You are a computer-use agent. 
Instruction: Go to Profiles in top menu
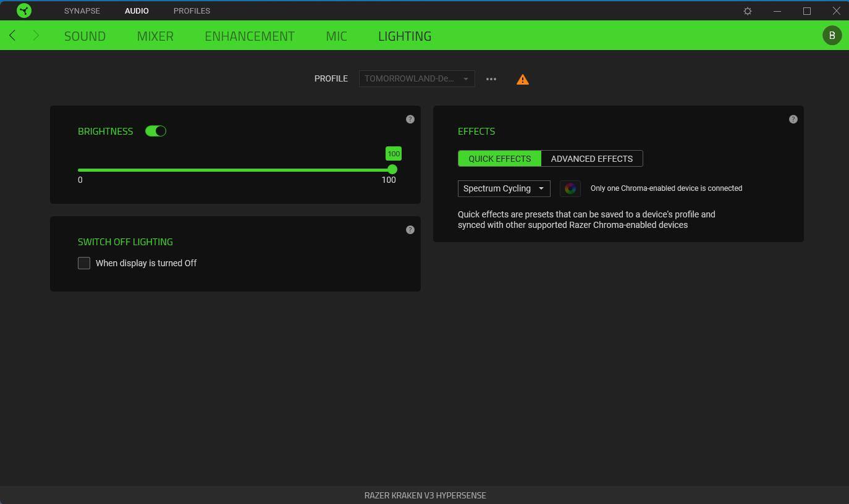point(192,11)
